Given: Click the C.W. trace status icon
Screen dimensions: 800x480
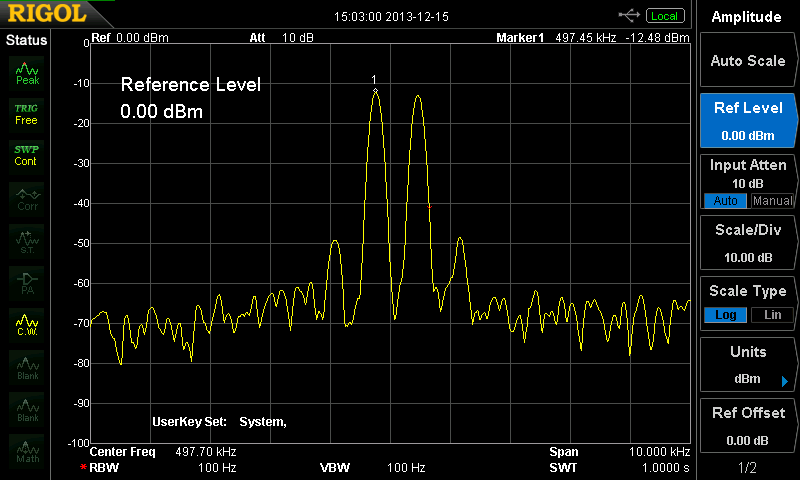Looking at the screenshot, I should click(x=27, y=324).
